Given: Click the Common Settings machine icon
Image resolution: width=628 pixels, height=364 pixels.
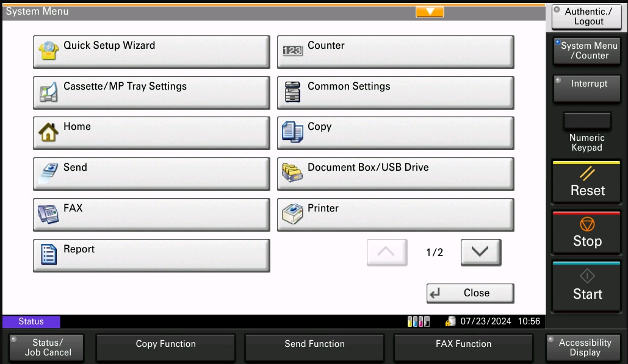Looking at the screenshot, I should point(292,91).
